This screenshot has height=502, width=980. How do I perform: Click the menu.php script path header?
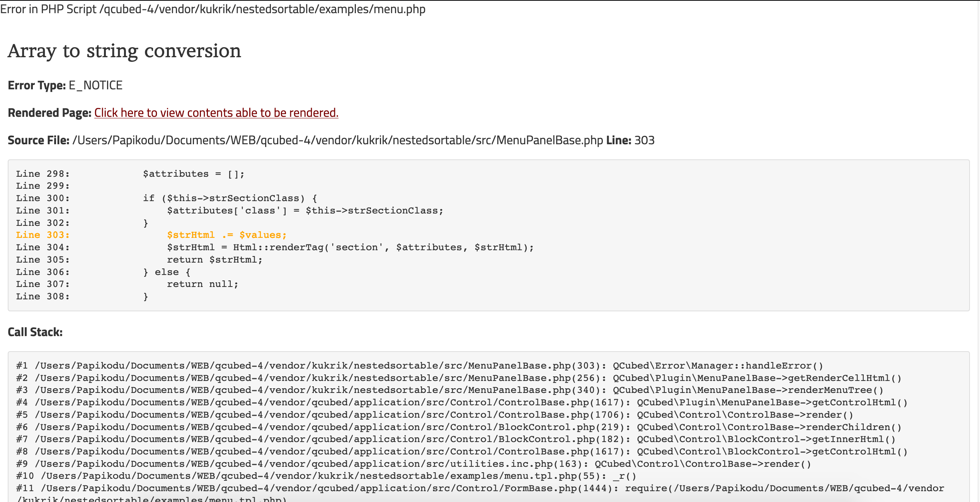tap(213, 9)
